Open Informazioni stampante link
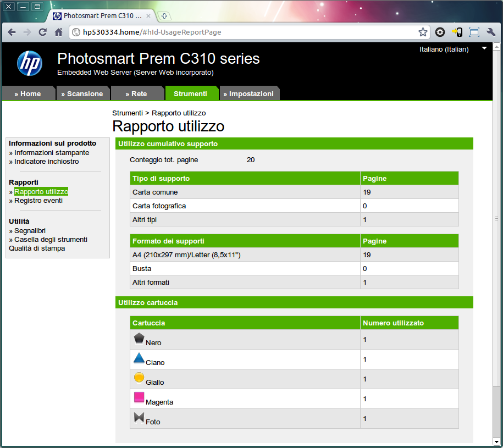Image resolution: width=503 pixels, height=448 pixels. [x=52, y=153]
